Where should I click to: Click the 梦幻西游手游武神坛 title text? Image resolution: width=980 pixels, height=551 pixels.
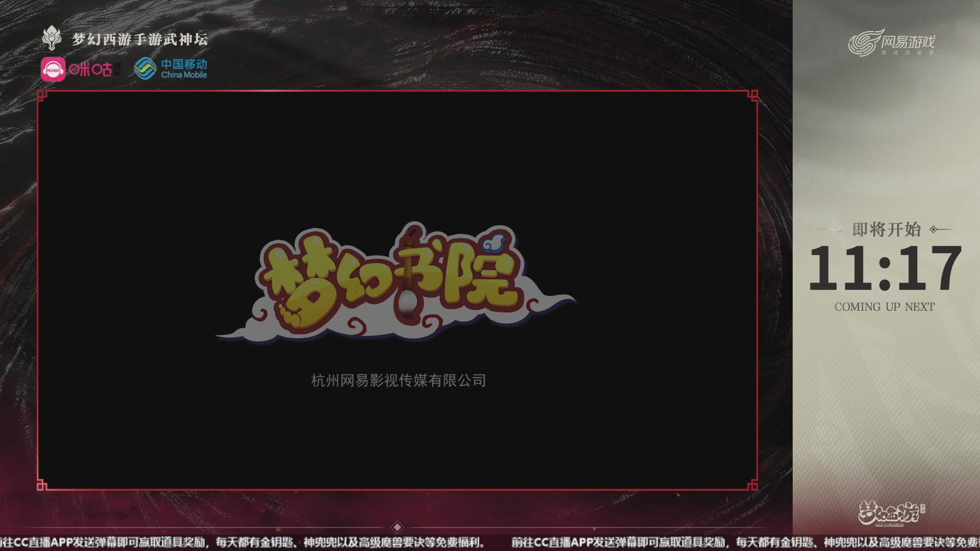point(140,39)
